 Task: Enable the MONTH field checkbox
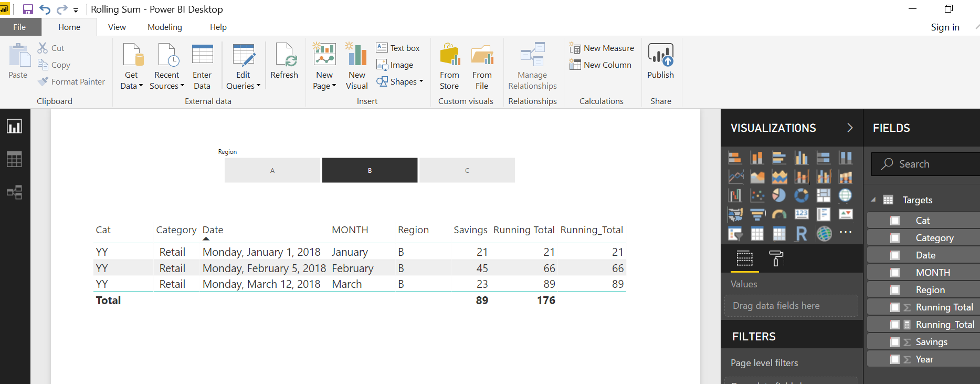pyautogui.click(x=895, y=273)
